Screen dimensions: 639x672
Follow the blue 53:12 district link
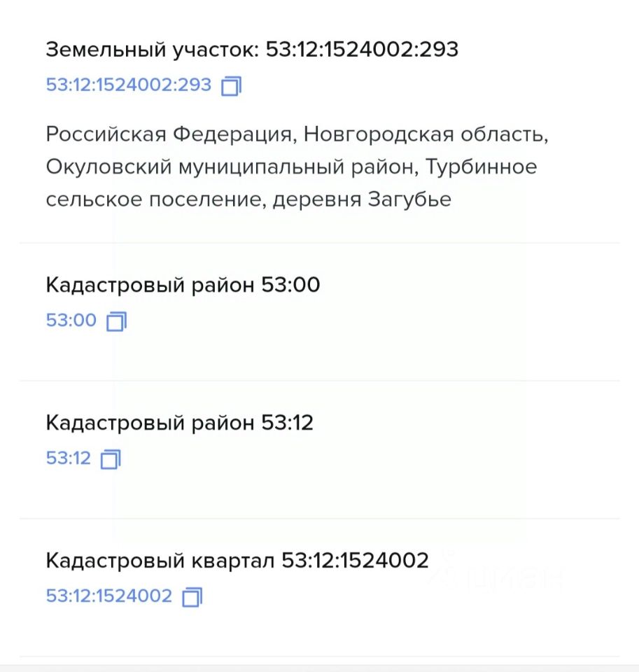[69, 458]
